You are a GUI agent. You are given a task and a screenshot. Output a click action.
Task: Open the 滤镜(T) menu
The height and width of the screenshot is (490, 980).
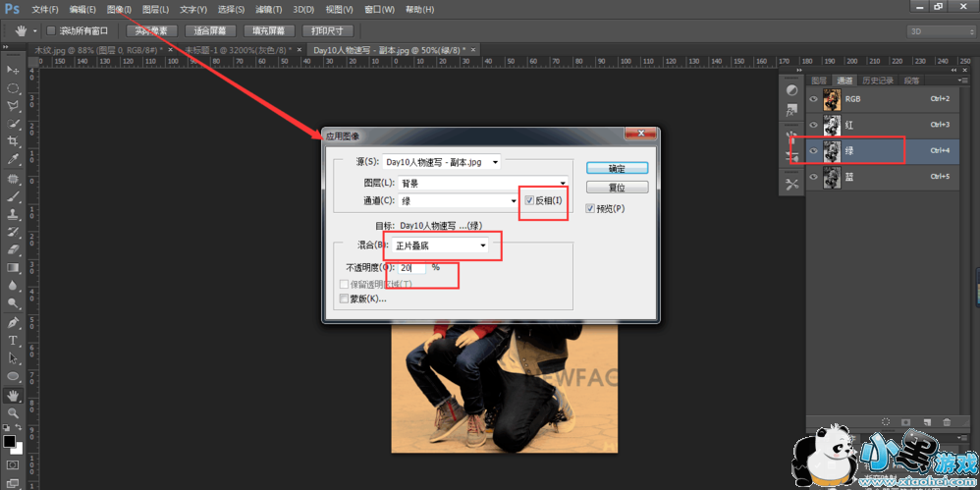point(269,10)
